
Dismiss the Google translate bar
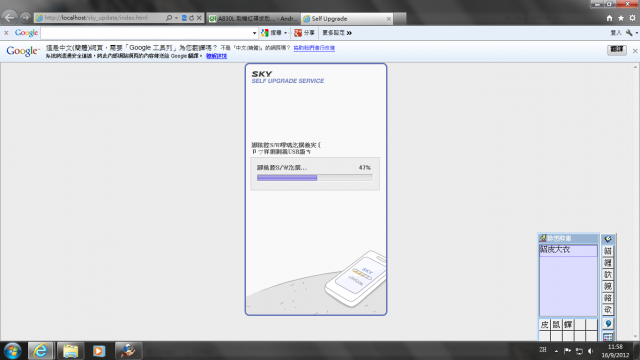[635, 51]
